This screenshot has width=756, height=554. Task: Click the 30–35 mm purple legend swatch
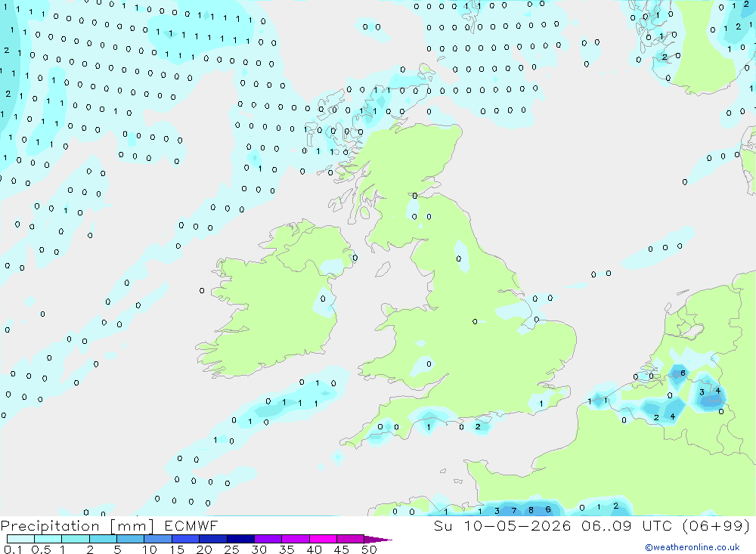(x=268, y=539)
